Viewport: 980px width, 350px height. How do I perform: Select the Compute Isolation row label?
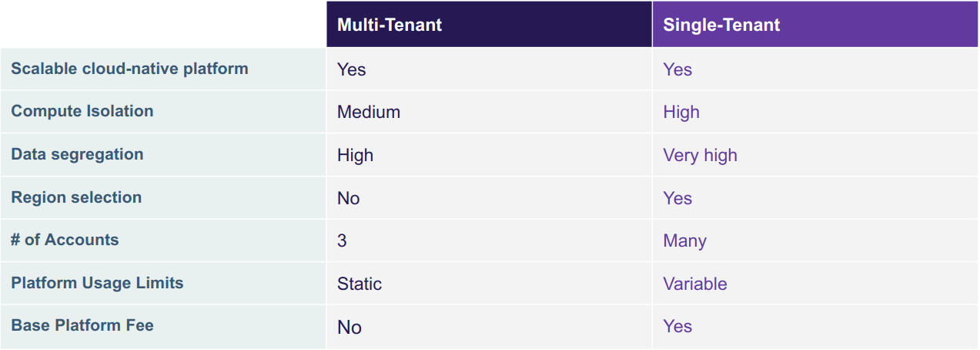(82, 111)
